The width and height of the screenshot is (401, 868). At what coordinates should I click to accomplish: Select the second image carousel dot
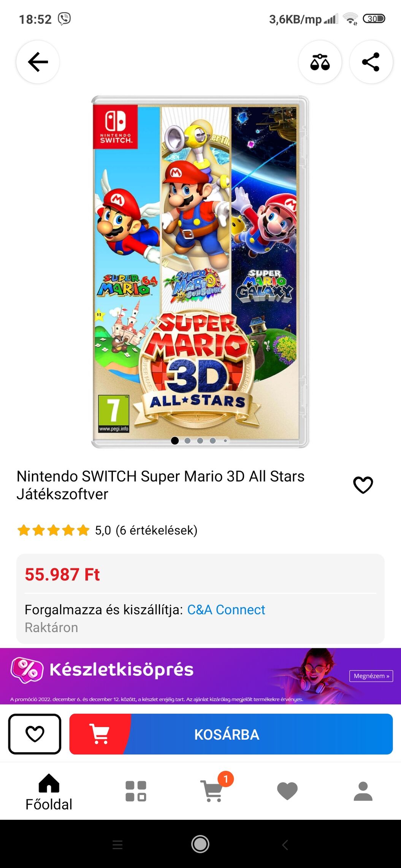pos(187,440)
